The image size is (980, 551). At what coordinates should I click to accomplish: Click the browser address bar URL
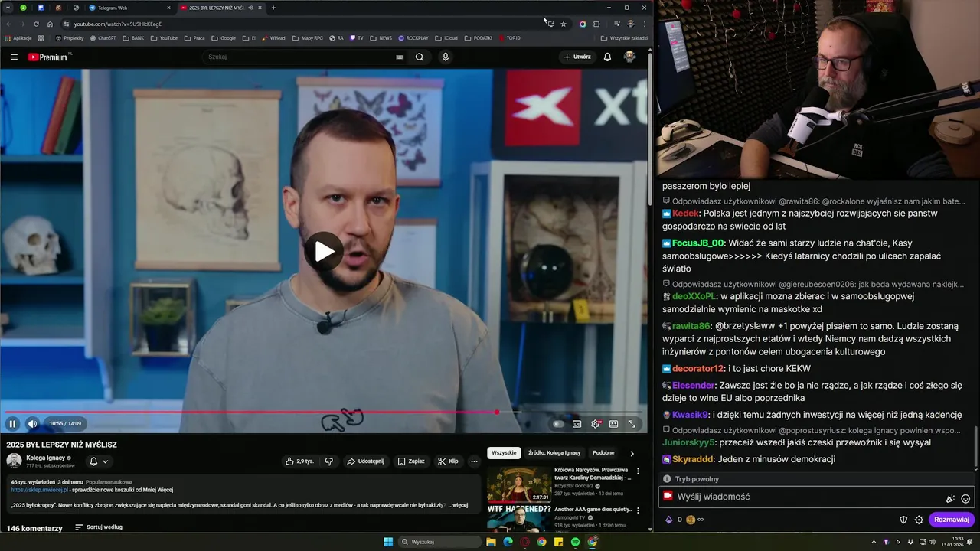click(x=118, y=24)
